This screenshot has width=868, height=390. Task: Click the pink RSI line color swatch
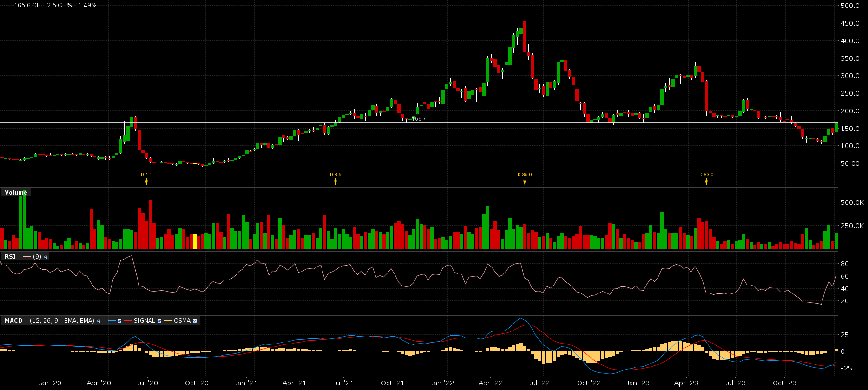(x=26, y=257)
